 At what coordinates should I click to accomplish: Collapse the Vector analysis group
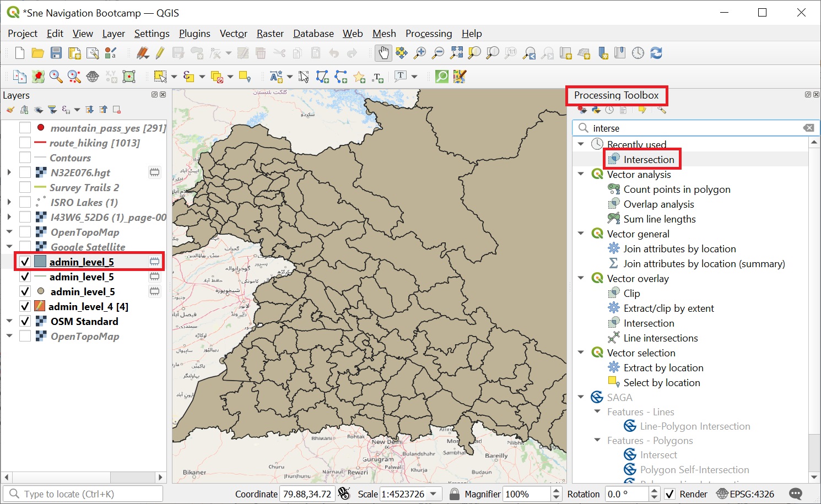[x=581, y=174]
